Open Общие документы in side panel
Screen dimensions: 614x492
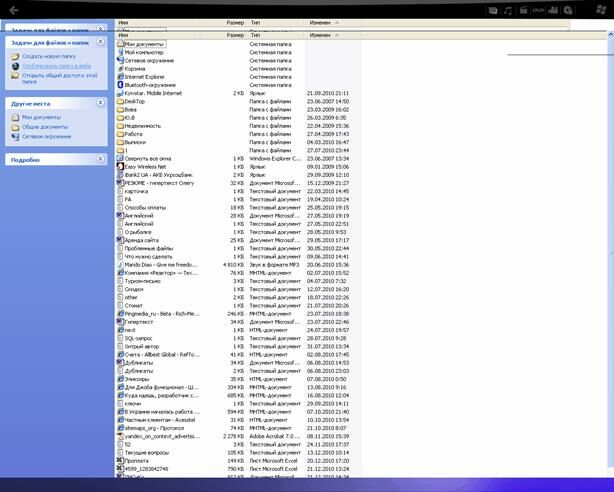[45, 127]
